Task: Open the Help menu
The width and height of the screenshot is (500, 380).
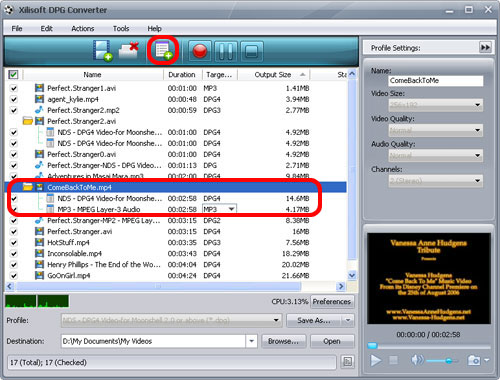Action: [154, 29]
